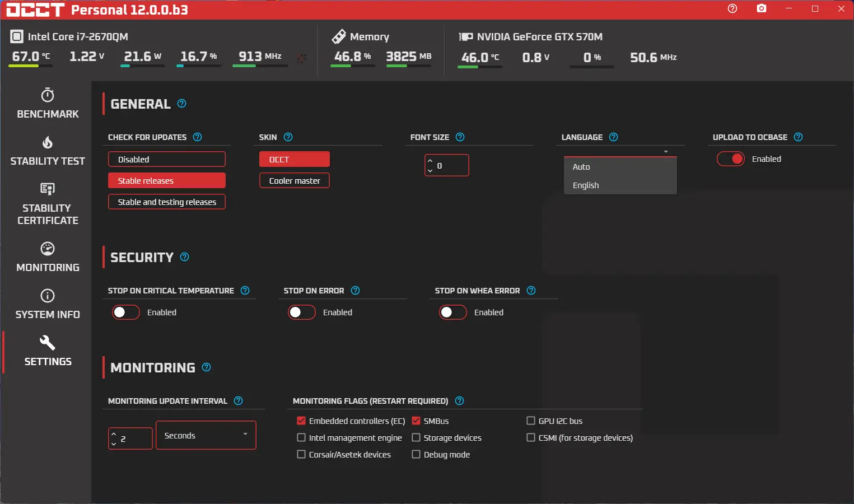Open the Seconds unit dropdown
The width and height of the screenshot is (854, 504).
click(x=206, y=435)
